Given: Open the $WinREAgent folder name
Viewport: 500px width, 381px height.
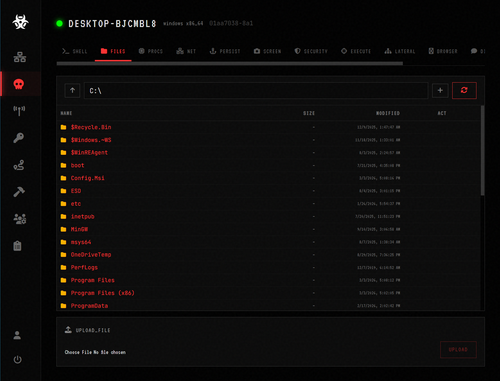Looking at the screenshot, I should tap(89, 152).
